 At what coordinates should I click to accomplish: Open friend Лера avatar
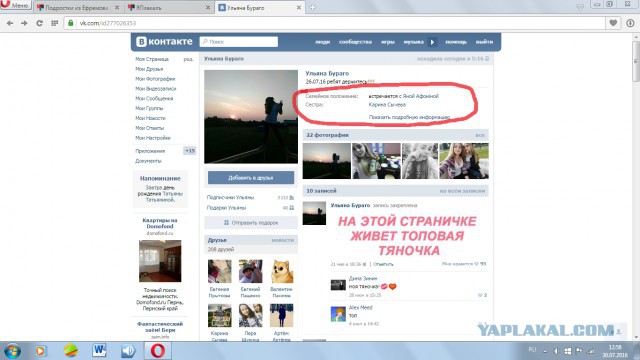pos(250,315)
